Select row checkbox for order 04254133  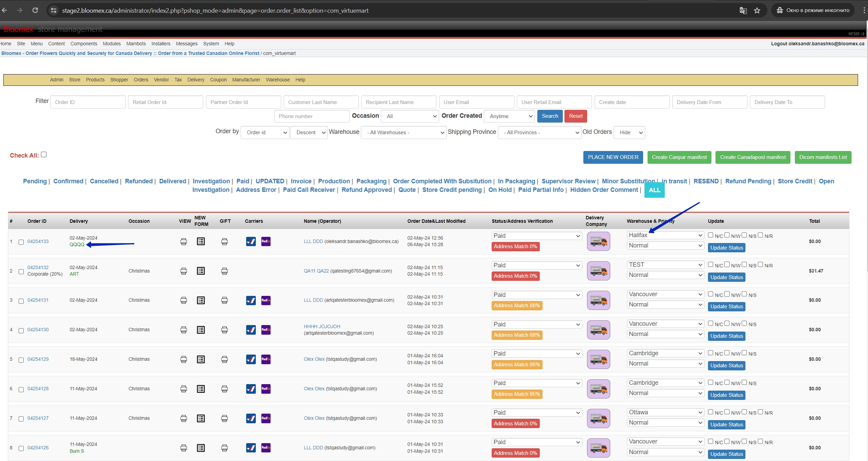pos(21,242)
